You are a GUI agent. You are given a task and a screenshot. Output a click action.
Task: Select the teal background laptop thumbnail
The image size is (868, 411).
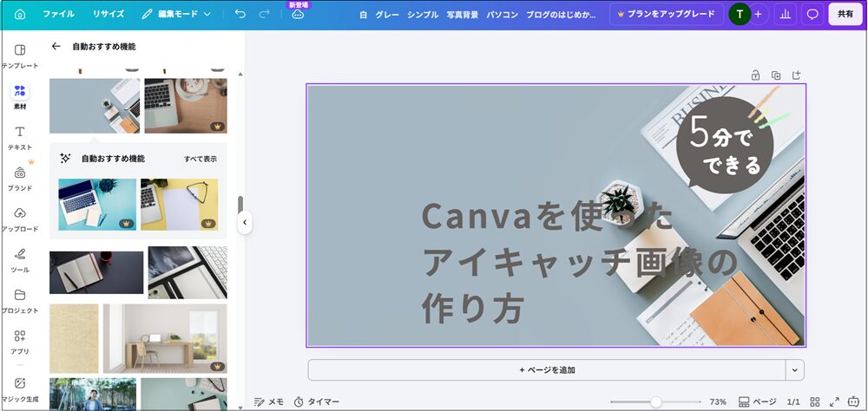[x=97, y=204]
